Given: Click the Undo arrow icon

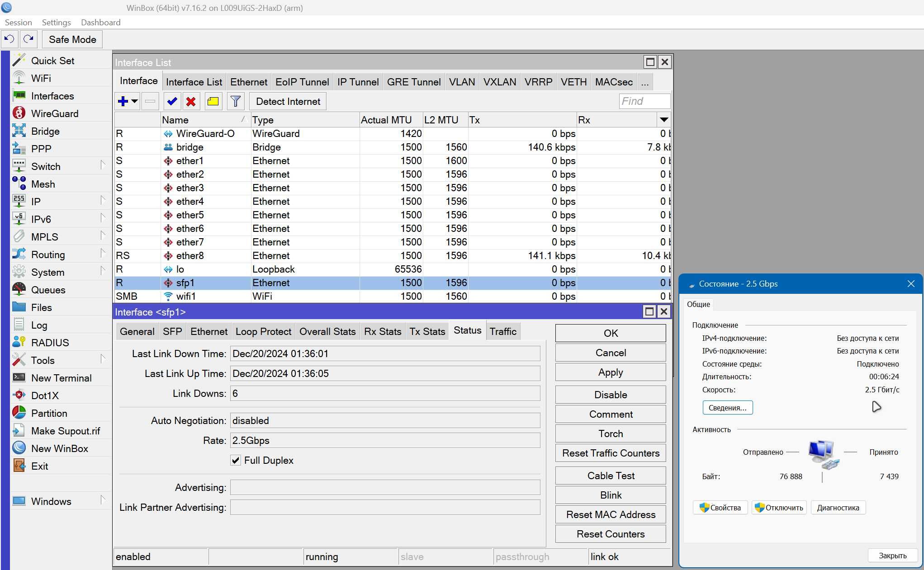Looking at the screenshot, I should tap(9, 39).
